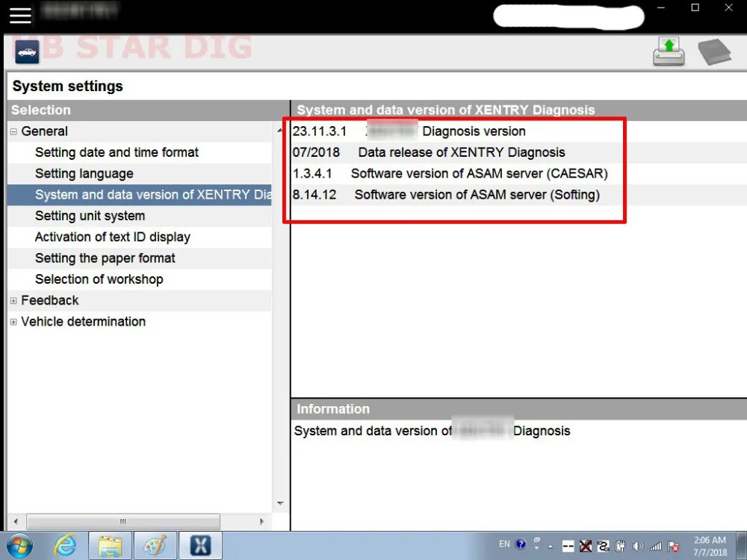
Task: Select Setting date and time format
Action: point(117,152)
